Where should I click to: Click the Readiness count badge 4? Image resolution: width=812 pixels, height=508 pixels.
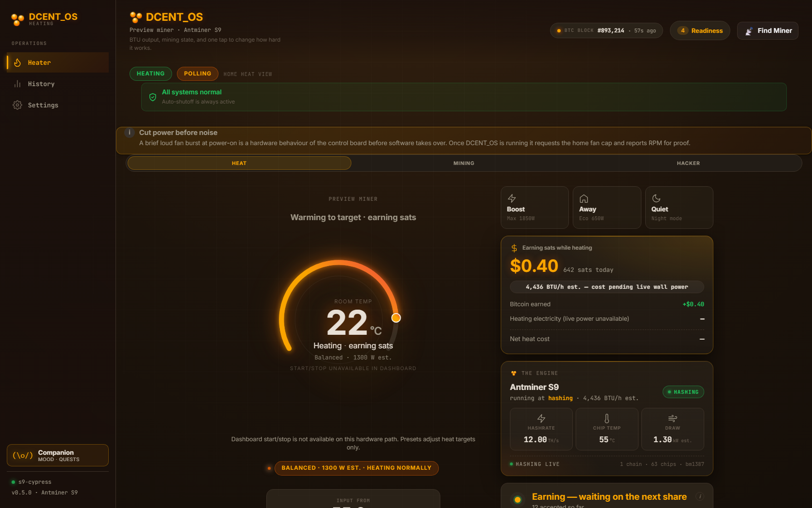(682, 30)
